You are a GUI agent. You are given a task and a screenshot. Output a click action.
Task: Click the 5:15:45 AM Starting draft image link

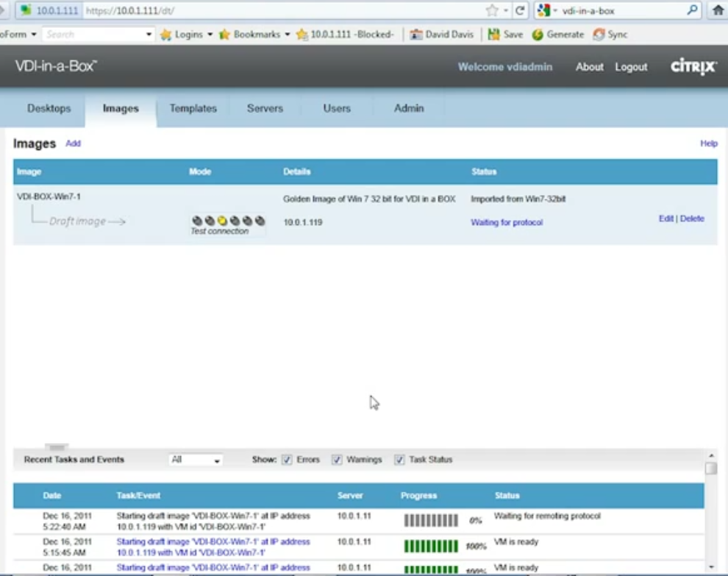click(x=213, y=547)
